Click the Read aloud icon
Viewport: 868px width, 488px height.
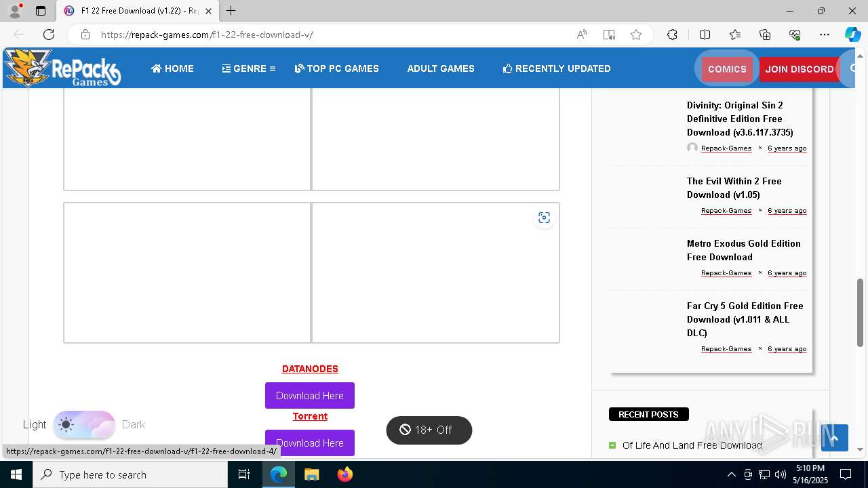tap(582, 35)
